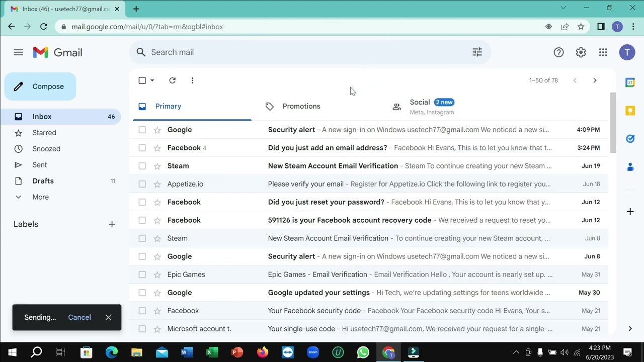The image size is (644, 362).
Task: Star the Appetize.io email
Action: coord(157,184)
